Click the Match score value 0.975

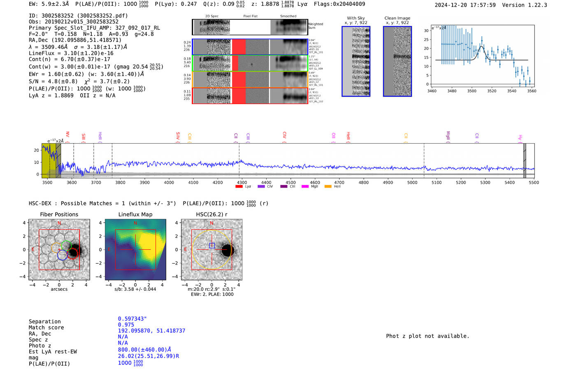126,325
